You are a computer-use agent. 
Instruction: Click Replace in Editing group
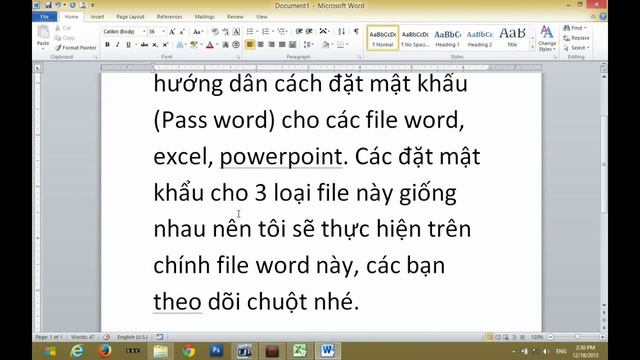[576, 38]
